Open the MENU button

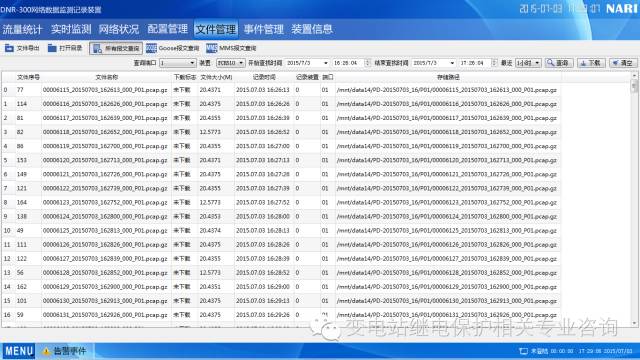click(x=19, y=351)
